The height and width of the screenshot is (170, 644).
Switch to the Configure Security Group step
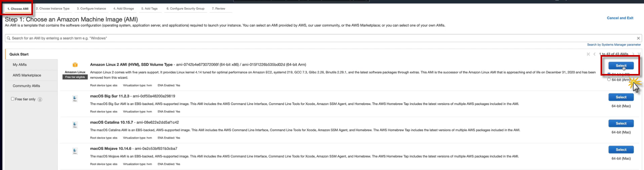(x=185, y=8)
